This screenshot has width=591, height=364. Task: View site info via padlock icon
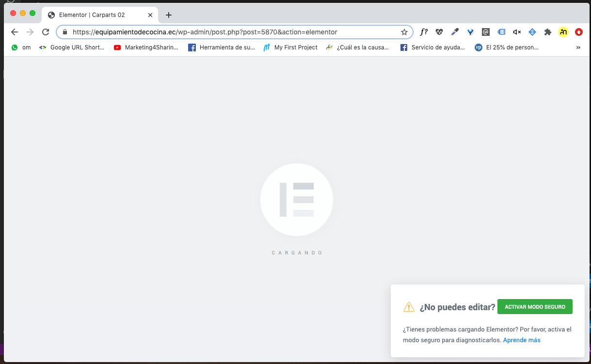[x=65, y=32]
